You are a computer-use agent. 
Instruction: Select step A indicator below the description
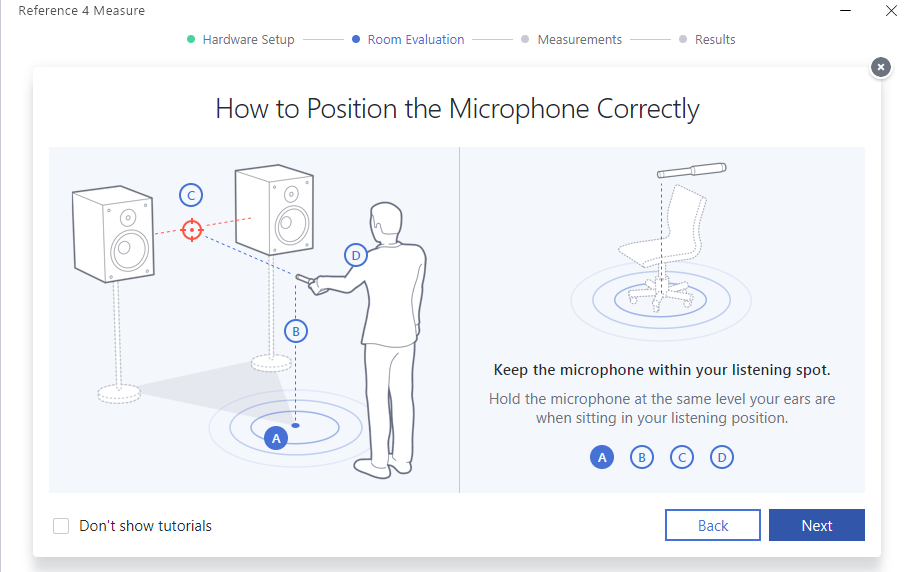(602, 457)
